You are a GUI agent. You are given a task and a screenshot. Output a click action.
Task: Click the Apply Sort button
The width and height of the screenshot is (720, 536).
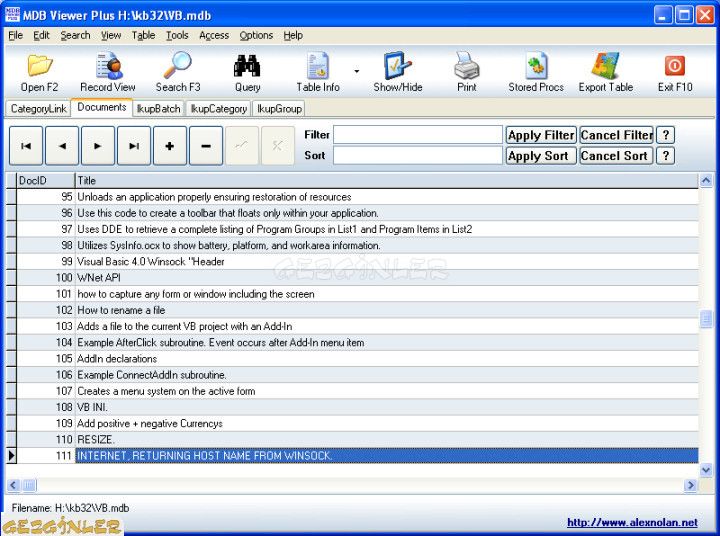point(541,156)
